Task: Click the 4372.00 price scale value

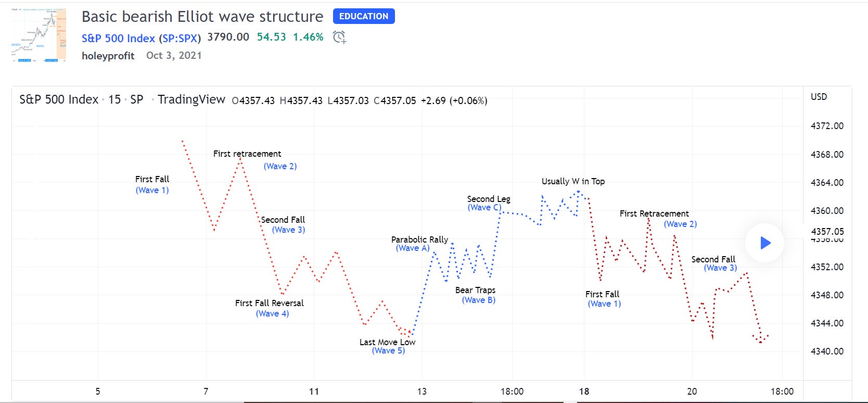Action: click(x=826, y=126)
